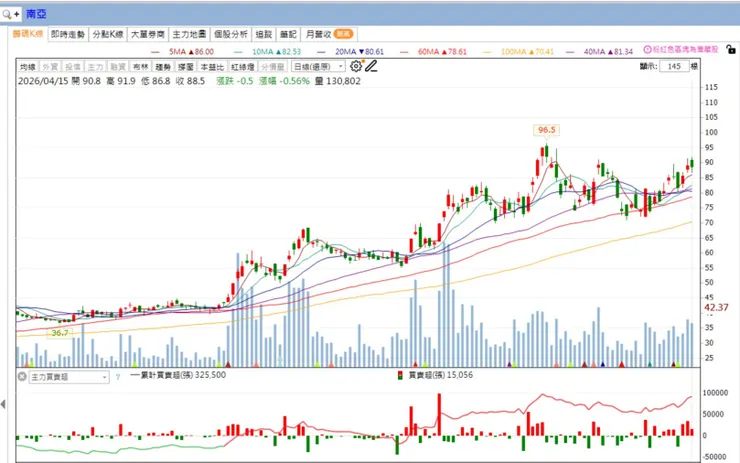Viewport: 740px width, 463px height.
Task: Click the 20MA legend entry
Action: [x=351, y=51]
